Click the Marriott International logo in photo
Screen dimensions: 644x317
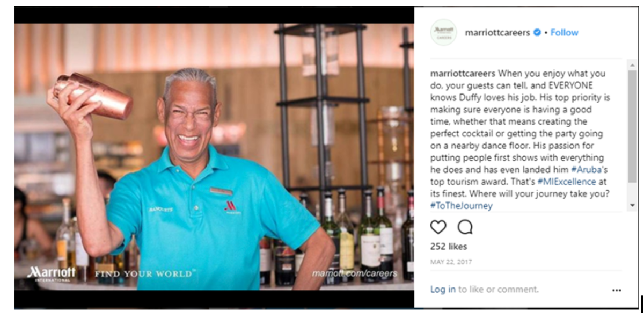tap(52, 273)
